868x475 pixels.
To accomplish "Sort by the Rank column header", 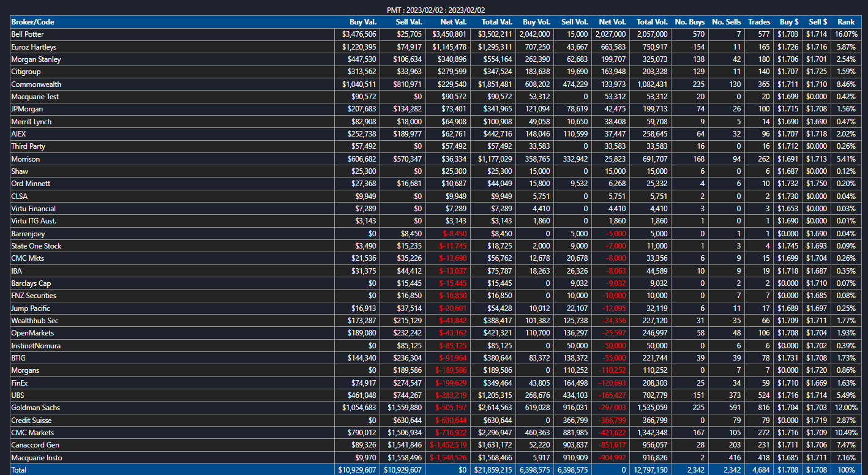I will [846, 22].
